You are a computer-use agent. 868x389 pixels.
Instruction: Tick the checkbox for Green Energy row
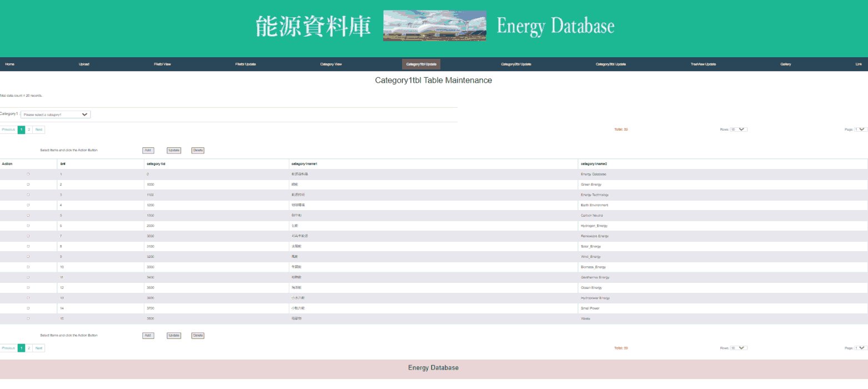pyautogui.click(x=28, y=184)
